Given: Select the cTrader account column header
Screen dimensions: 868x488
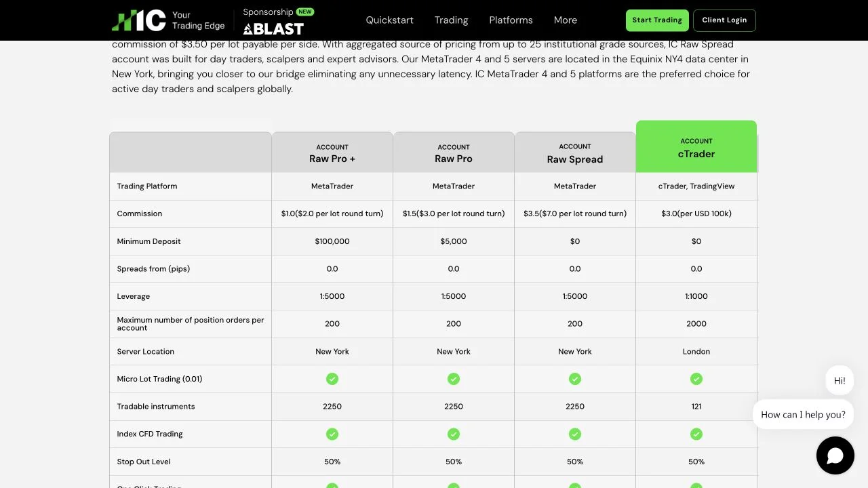Looking at the screenshot, I should point(696,146).
